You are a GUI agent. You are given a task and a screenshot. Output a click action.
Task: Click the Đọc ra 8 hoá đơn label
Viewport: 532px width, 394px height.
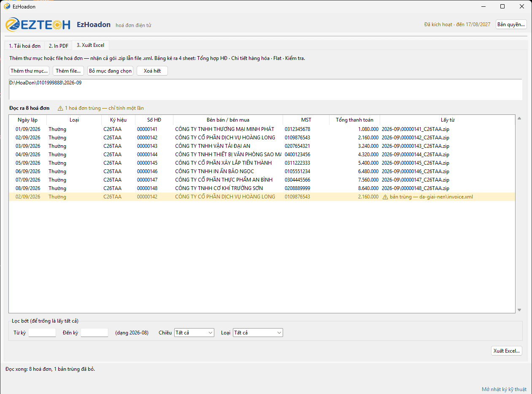tap(29, 108)
